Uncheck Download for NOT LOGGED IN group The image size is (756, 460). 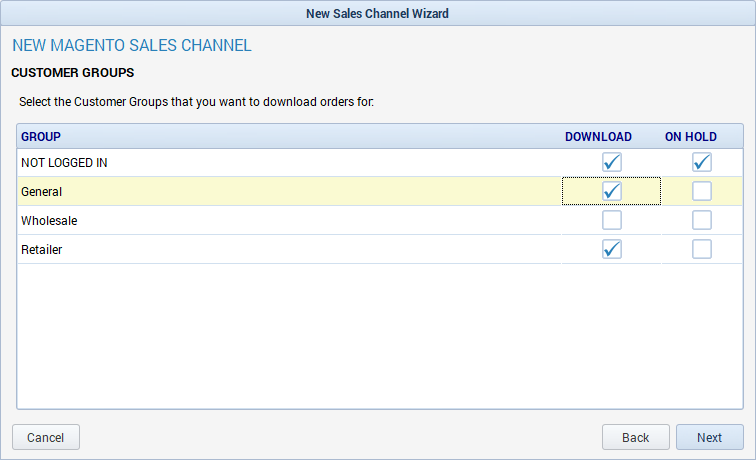(611, 162)
